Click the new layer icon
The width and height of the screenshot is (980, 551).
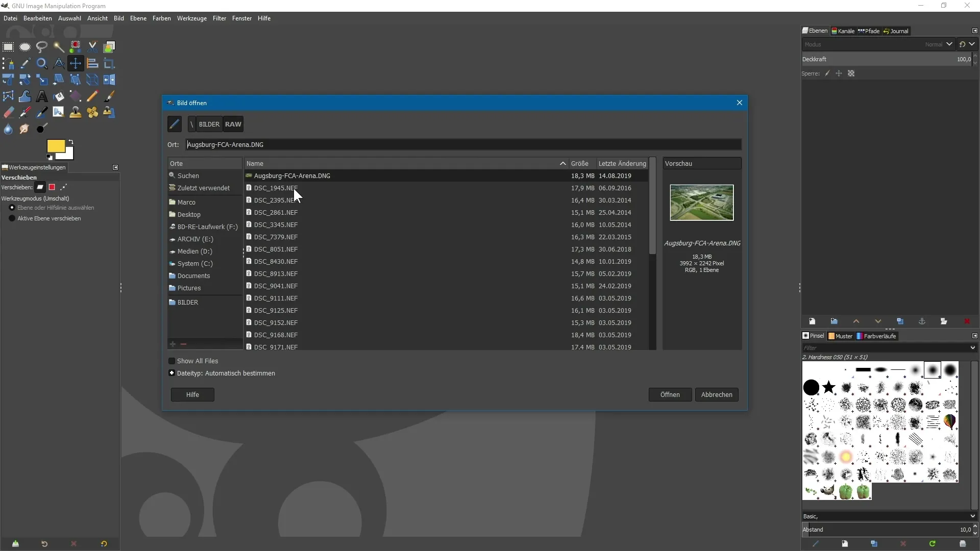pos(812,321)
